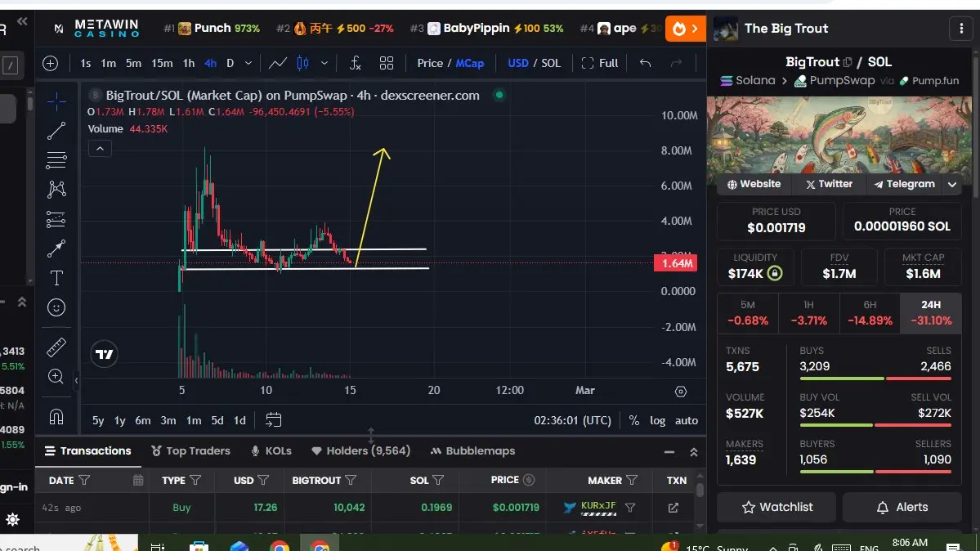Open the emoji icons tool
The height and width of the screenshot is (551, 980).
[56, 307]
